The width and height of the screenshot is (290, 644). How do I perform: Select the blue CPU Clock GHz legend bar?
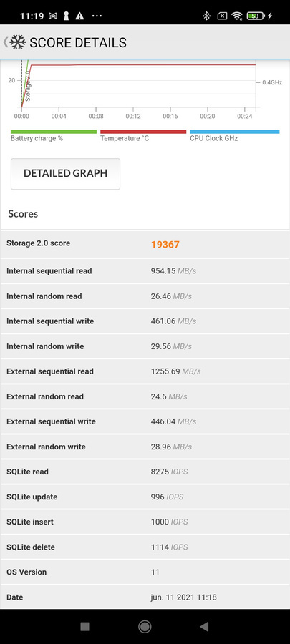point(235,132)
